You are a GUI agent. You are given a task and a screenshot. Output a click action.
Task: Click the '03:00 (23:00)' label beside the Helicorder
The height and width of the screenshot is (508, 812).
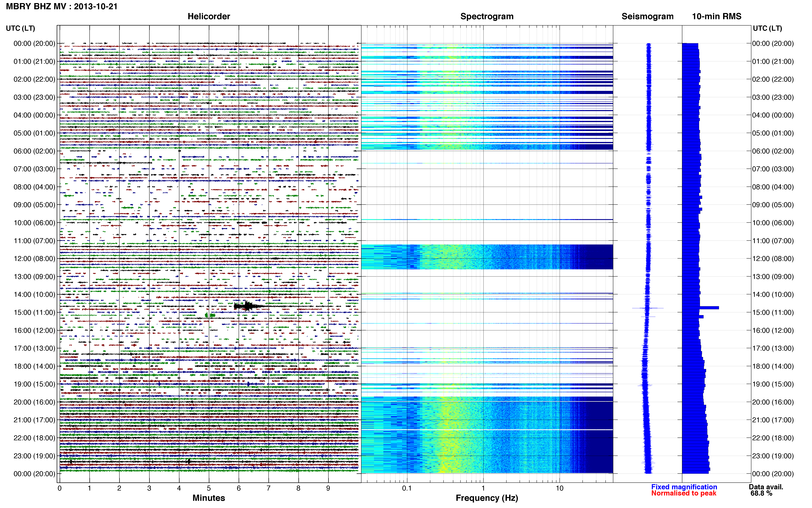point(34,97)
